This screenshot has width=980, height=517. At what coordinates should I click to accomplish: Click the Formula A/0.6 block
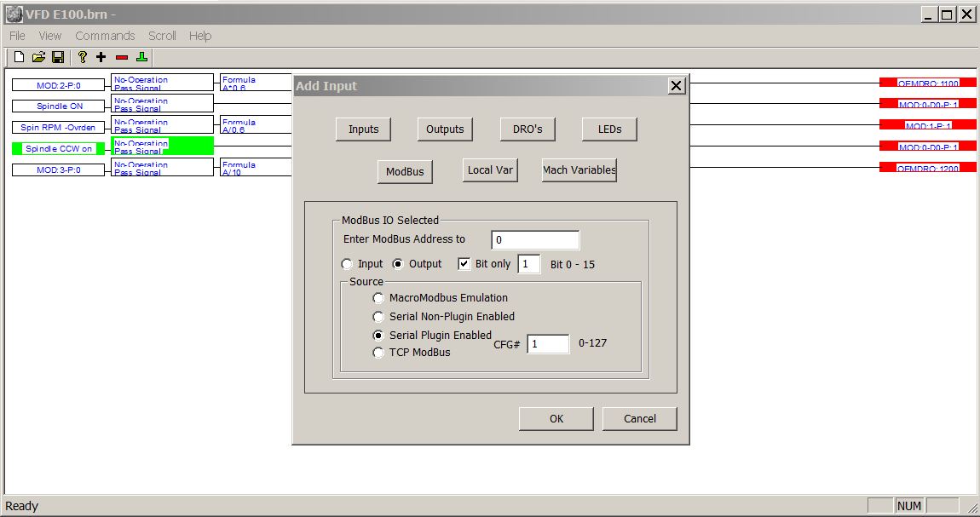click(x=256, y=125)
